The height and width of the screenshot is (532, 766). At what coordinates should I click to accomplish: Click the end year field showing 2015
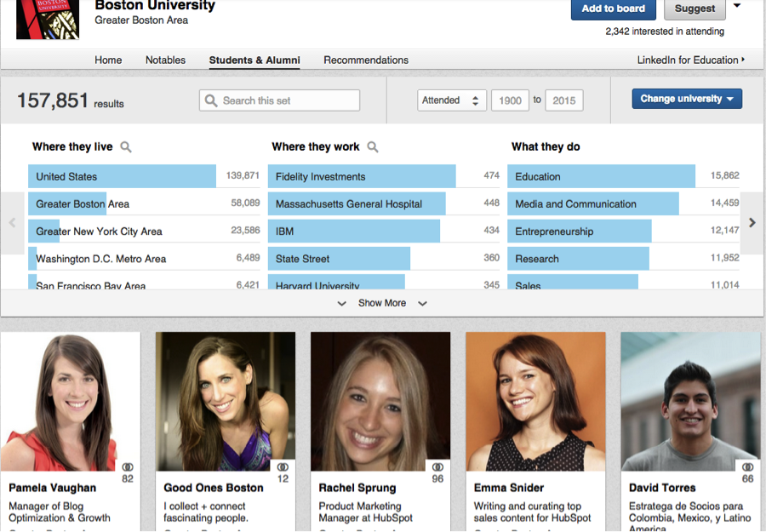[564, 100]
